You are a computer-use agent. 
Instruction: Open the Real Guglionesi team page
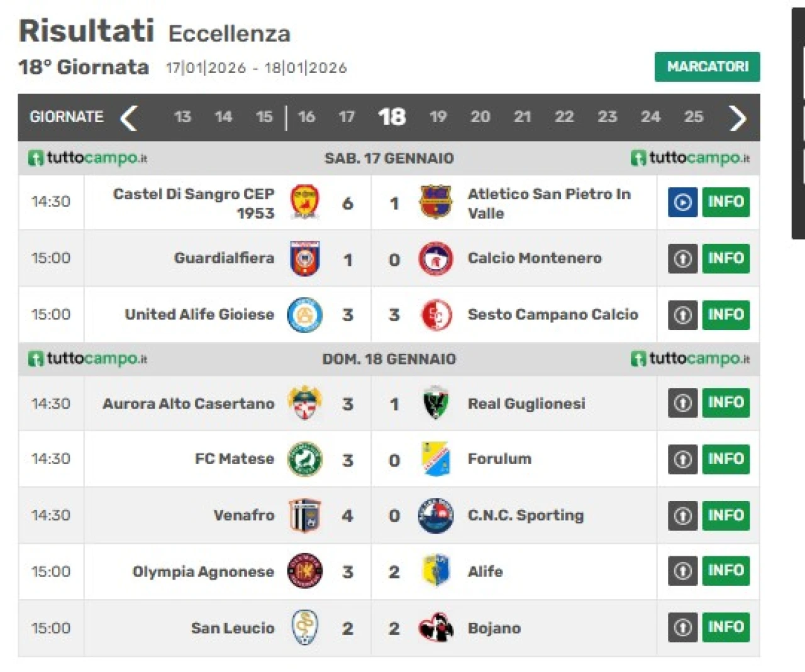point(526,404)
